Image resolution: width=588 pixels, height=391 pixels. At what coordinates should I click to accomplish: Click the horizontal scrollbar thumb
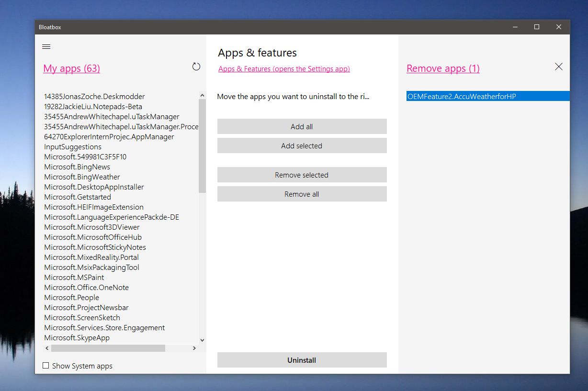click(x=108, y=348)
